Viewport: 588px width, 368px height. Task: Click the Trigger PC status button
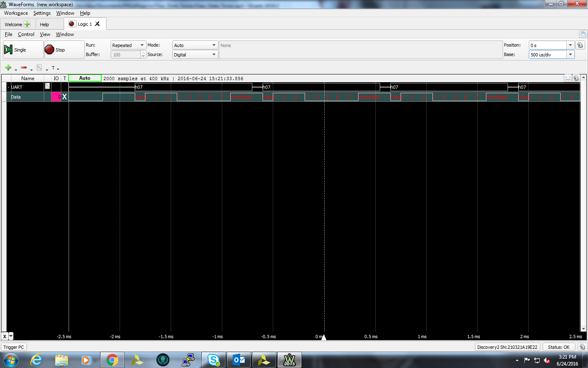[x=14, y=347]
